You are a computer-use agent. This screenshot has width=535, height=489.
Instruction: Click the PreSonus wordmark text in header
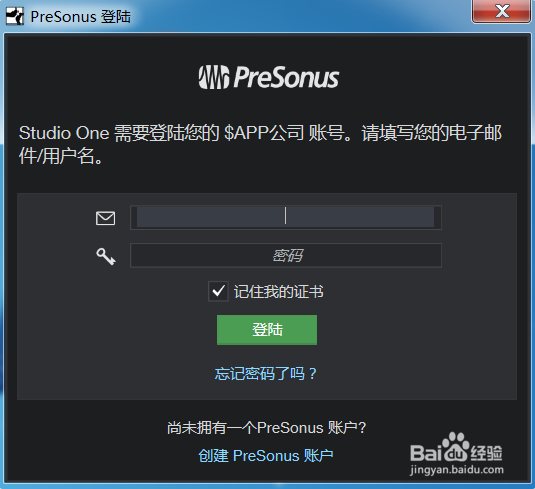tap(286, 78)
